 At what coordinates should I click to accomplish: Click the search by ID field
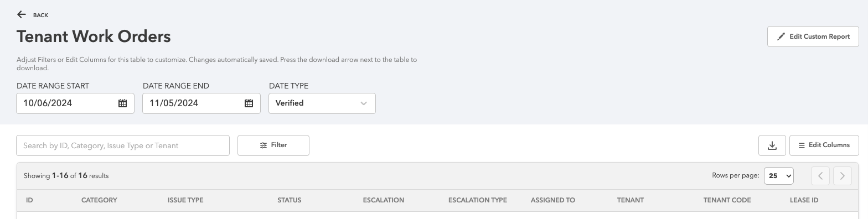tap(123, 145)
